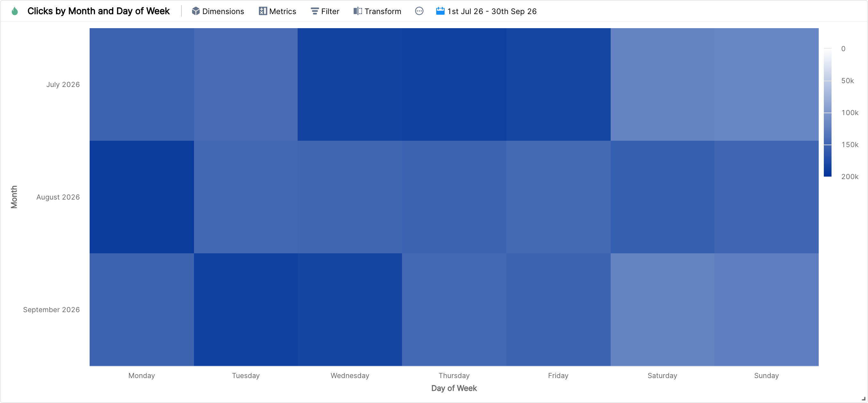The height and width of the screenshot is (403, 868).
Task: Open Transform via the split-column icon
Action: click(x=358, y=11)
